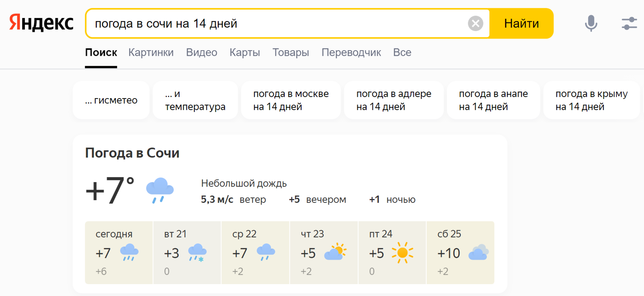The height and width of the screenshot is (296, 644).
Task: Click the cloudy icon for сб 25
Action: [479, 252]
